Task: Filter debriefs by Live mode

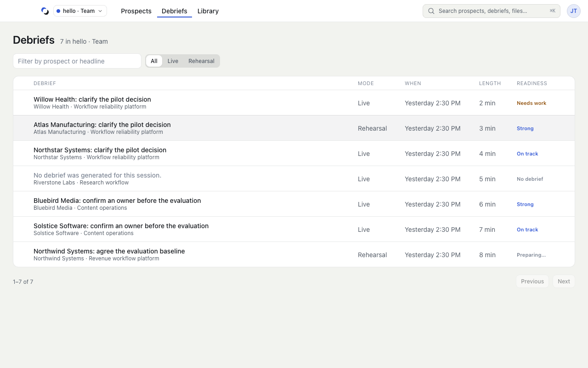Action: click(173, 61)
